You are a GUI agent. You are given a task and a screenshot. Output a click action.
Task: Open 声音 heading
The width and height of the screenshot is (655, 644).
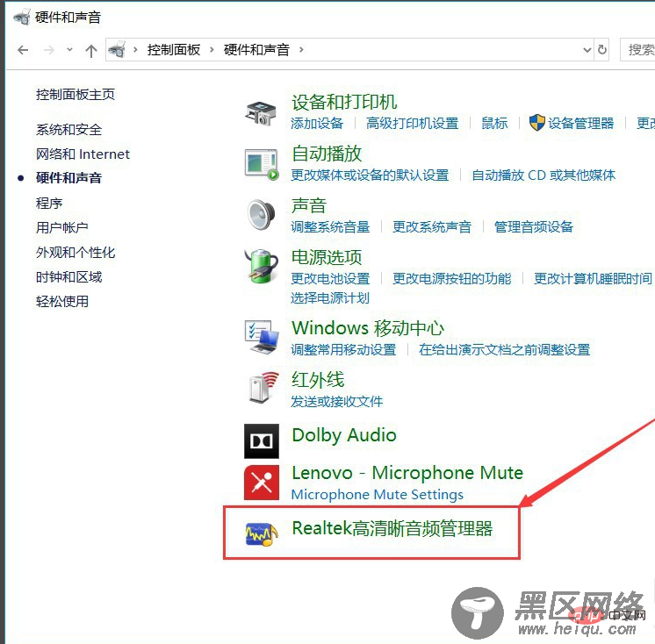[309, 205]
